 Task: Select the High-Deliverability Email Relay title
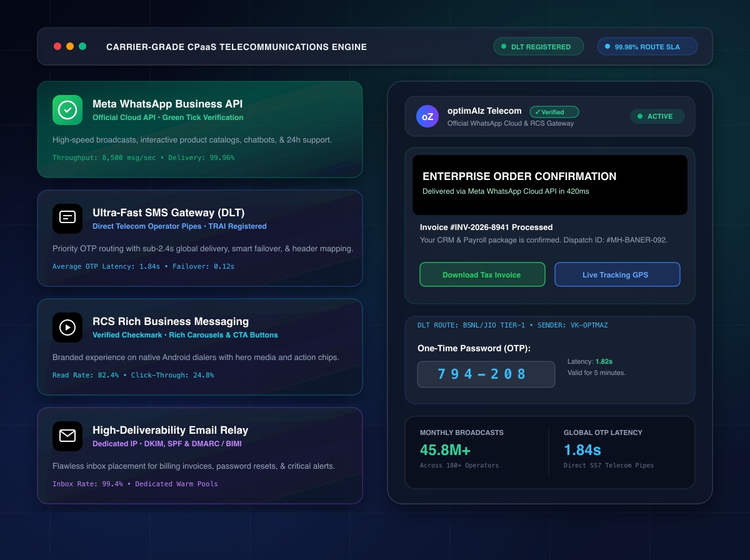[171, 431]
